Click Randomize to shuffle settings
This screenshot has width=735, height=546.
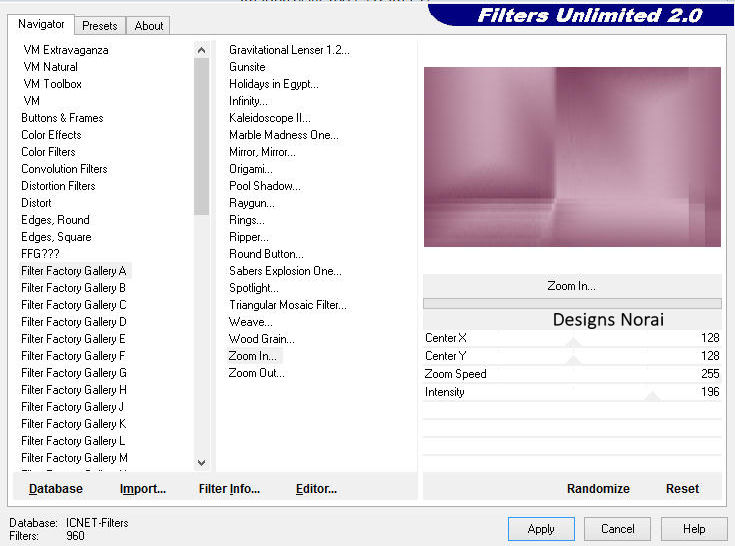coord(598,488)
